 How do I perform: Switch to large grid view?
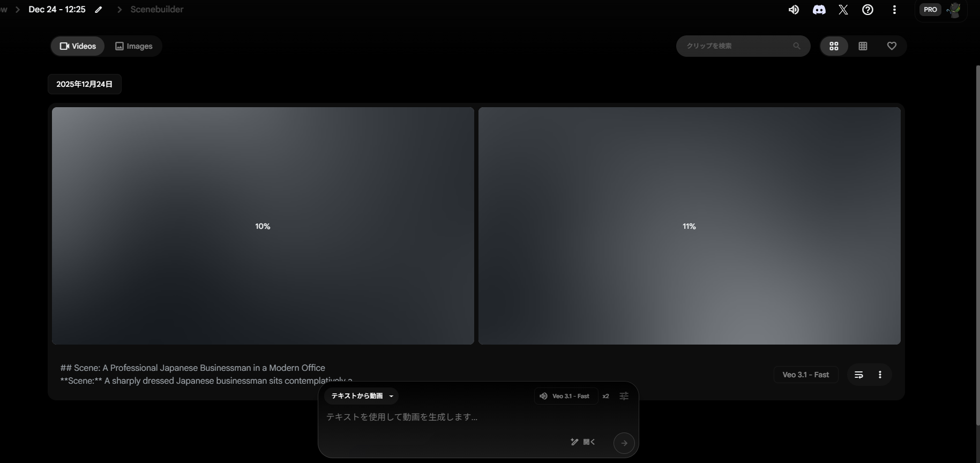coord(834,46)
